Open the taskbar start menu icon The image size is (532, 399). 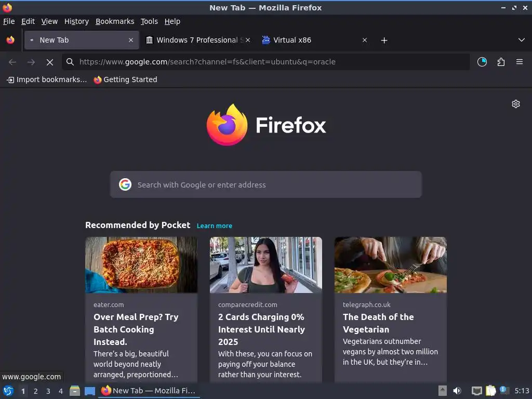[x=8, y=391]
